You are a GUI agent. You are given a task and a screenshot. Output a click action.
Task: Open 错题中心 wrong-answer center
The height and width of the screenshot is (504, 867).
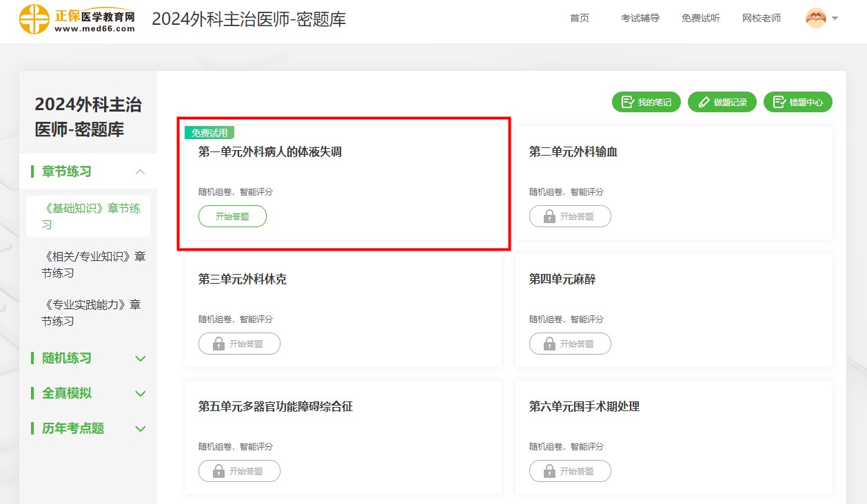tap(797, 103)
